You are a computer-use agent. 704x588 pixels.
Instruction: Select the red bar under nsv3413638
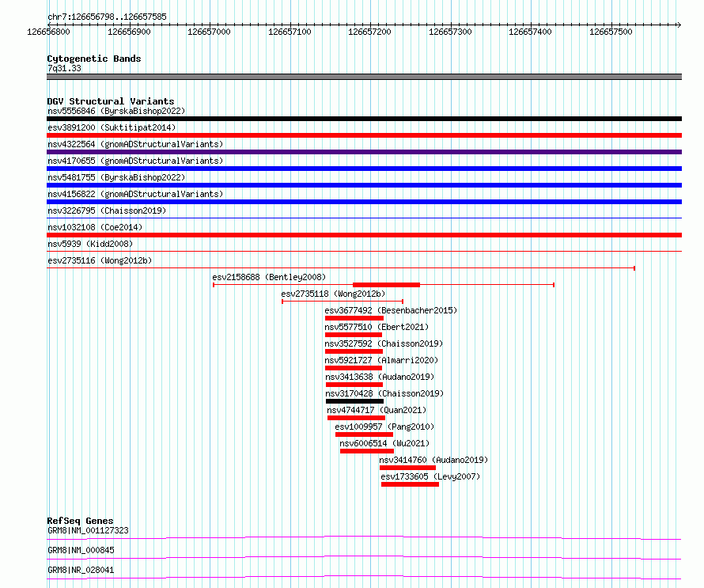354,385
